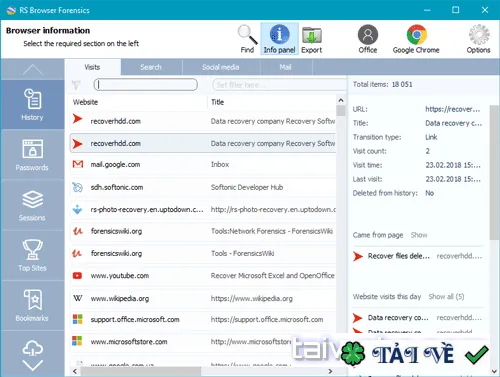Screen dimensions: 500x377
Task: Select the rs-photo-recovery.en.uptodown row
Action: point(203,209)
